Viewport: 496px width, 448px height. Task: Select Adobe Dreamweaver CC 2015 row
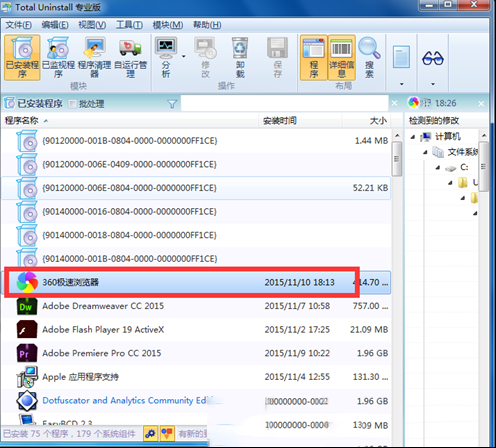point(196,306)
